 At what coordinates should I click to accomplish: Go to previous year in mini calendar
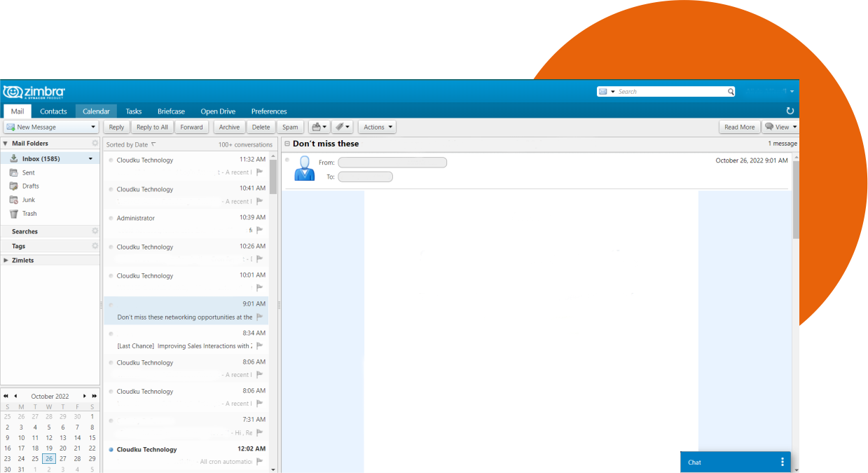6,396
